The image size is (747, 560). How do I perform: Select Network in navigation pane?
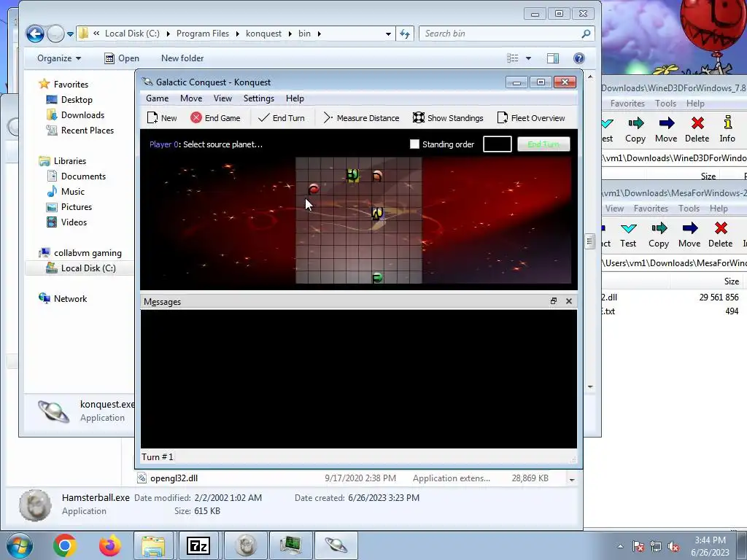pos(63,298)
